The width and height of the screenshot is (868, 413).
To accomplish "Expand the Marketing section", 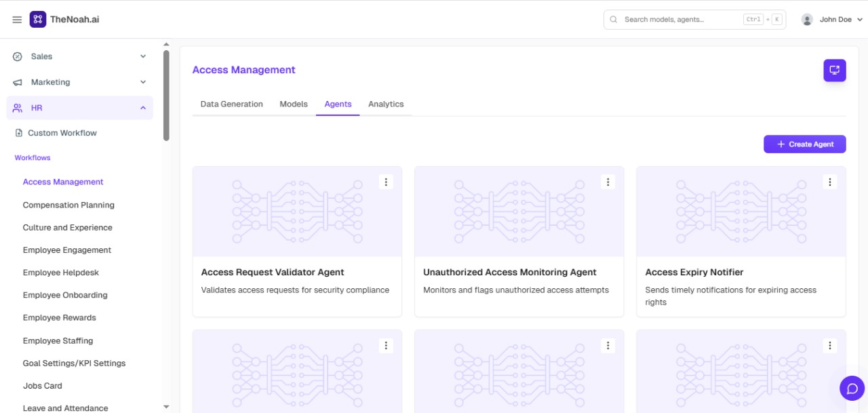I will [x=142, y=81].
